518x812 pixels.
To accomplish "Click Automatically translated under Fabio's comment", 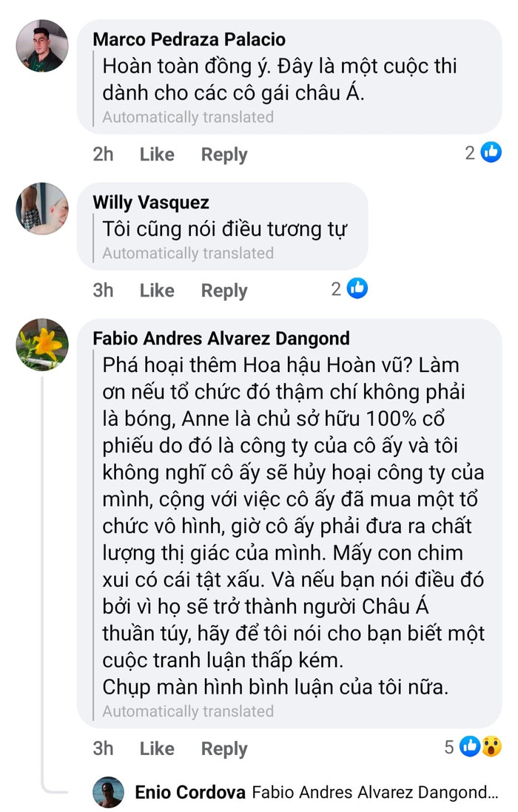I will (x=188, y=711).
